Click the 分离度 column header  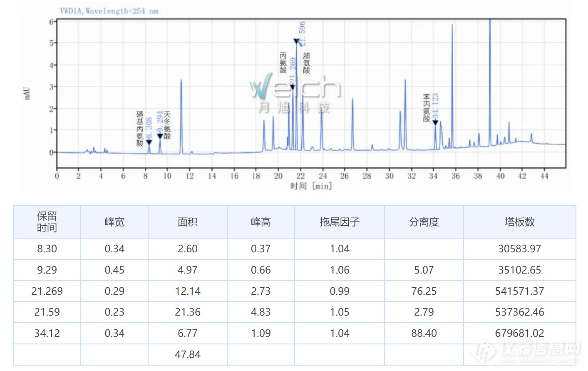tap(424, 222)
